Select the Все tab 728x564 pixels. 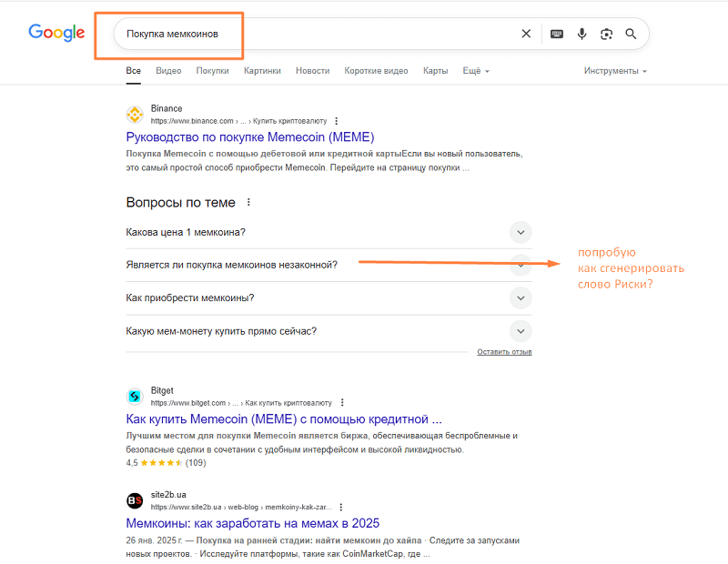tap(133, 71)
